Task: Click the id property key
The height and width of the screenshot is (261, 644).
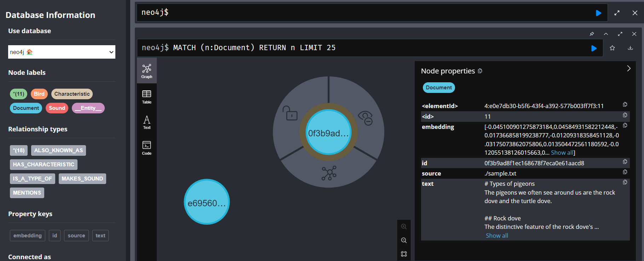Action: point(54,236)
